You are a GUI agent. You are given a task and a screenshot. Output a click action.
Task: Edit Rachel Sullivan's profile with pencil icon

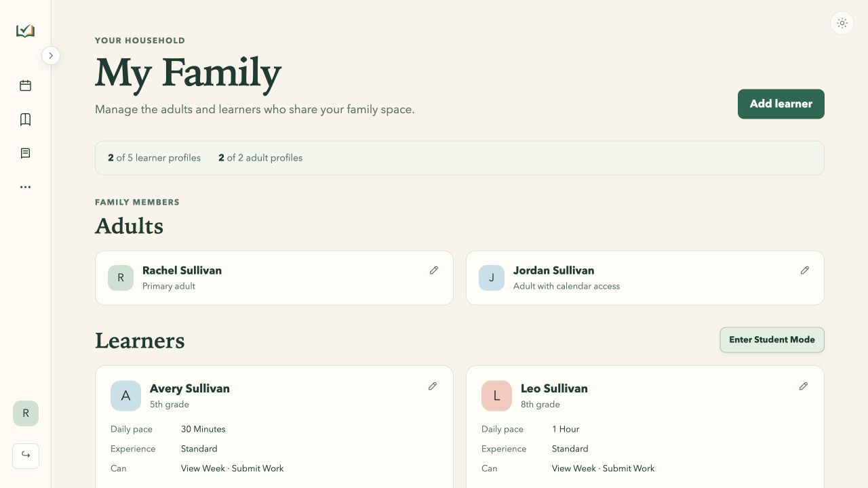pyautogui.click(x=434, y=270)
